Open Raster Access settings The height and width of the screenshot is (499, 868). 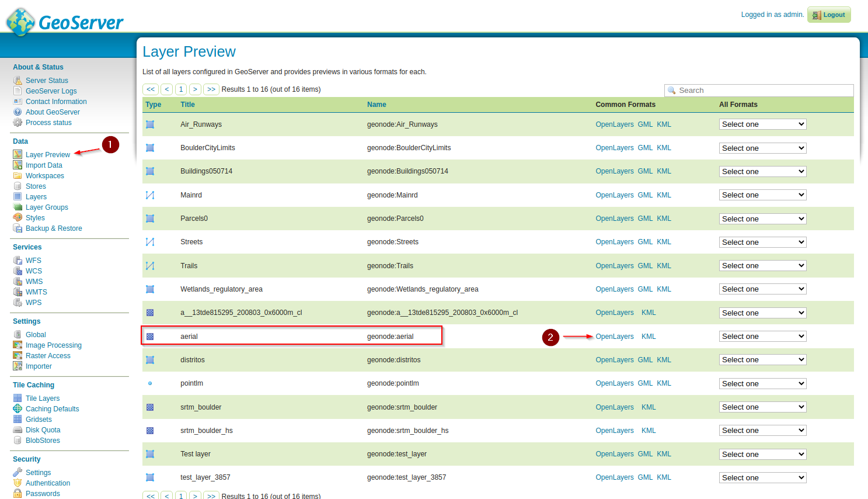(48, 356)
